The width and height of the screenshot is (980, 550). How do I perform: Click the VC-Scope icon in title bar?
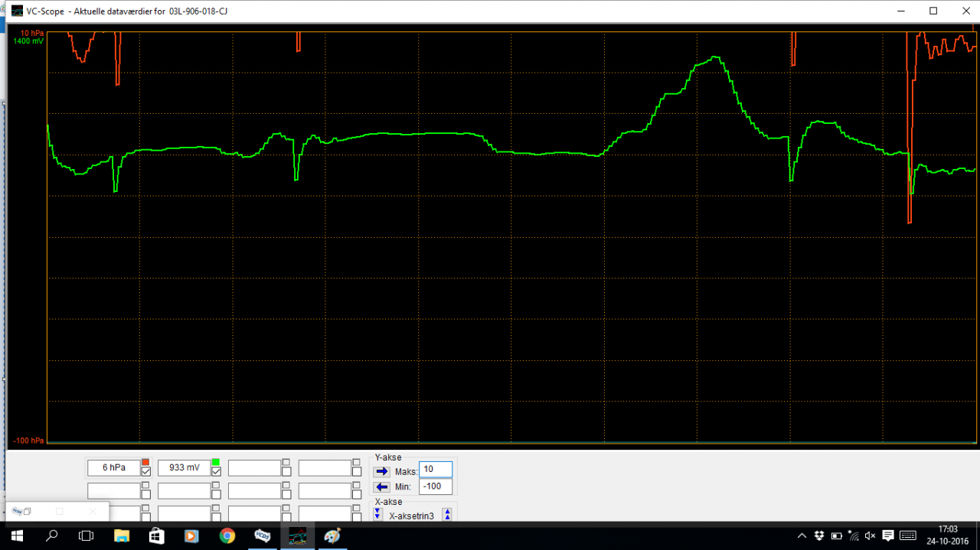tap(17, 11)
